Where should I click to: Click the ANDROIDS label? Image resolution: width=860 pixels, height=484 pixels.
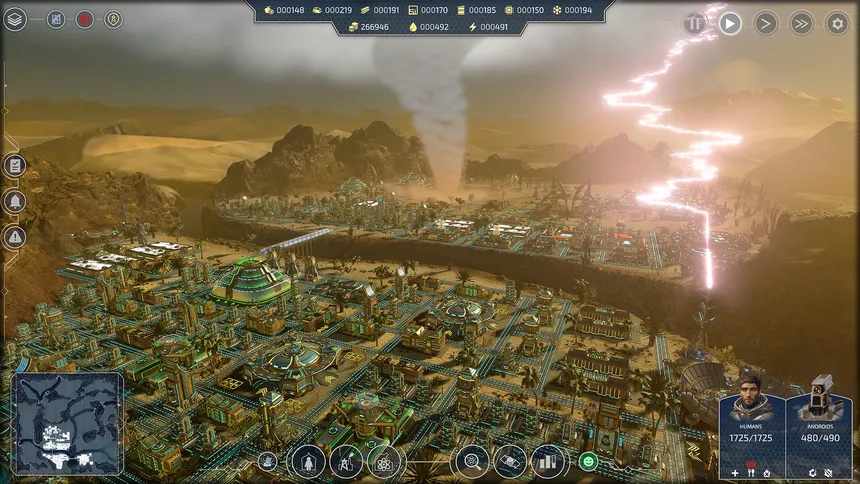[820, 426]
